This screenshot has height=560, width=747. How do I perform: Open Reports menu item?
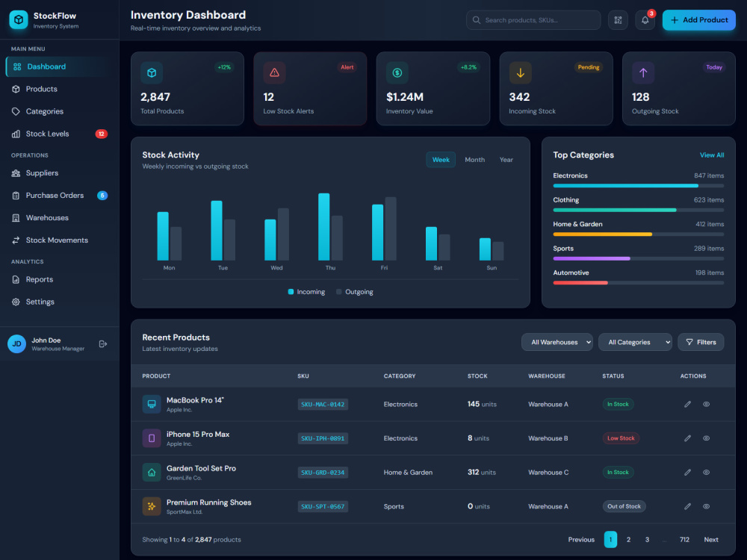point(60,279)
